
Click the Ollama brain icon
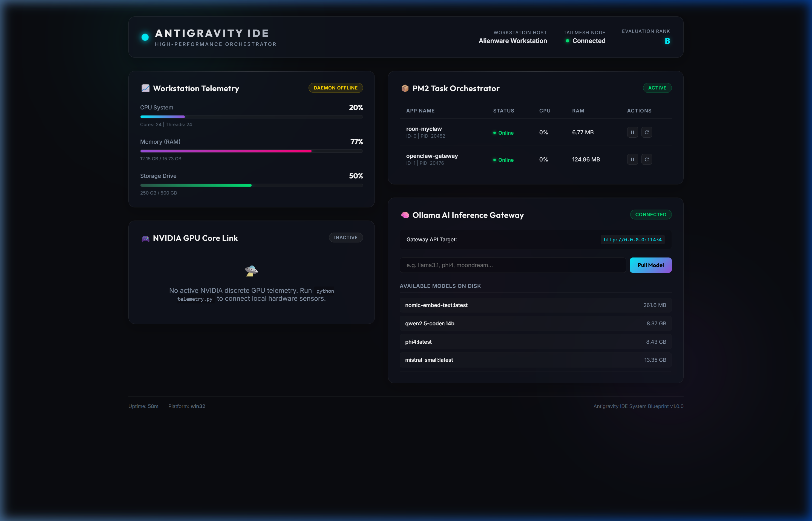click(405, 215)
